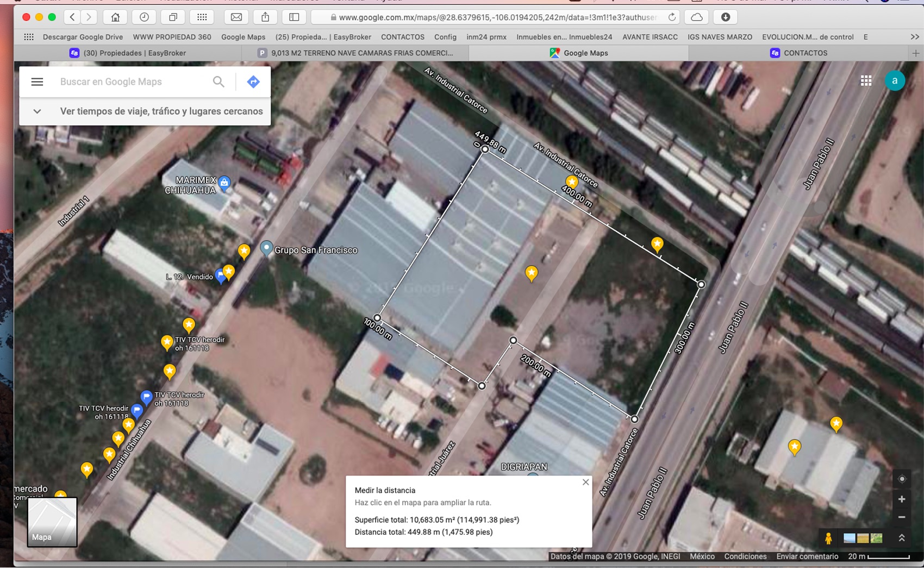Screen dimensions: 924x570
Task: Toggle the imagery strip at bottom right
Action: click(x=863, y=538)
